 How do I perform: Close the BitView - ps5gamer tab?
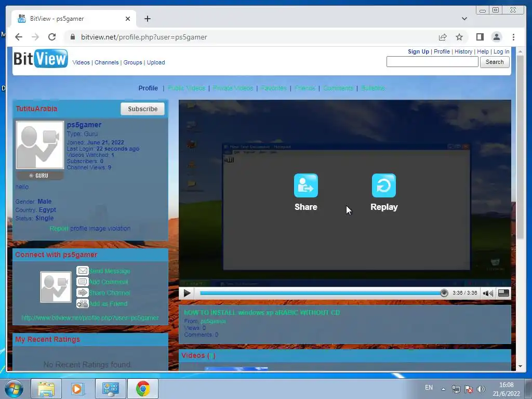(128, 19)
